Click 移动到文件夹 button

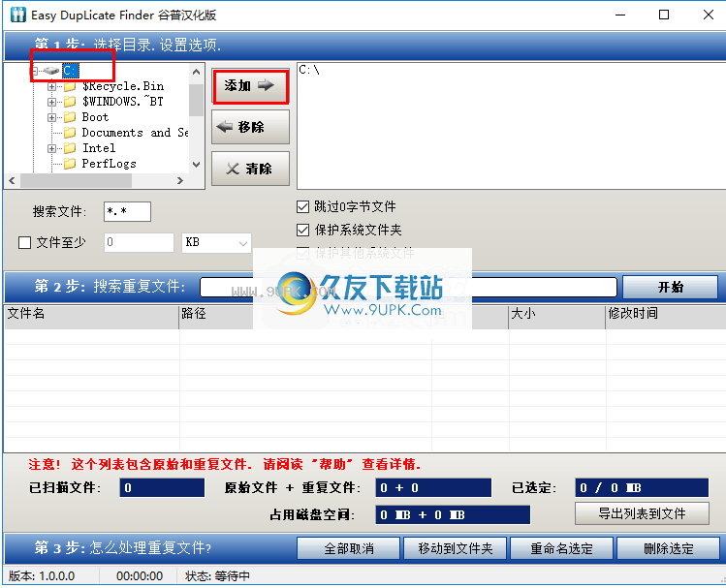point(456,548)
